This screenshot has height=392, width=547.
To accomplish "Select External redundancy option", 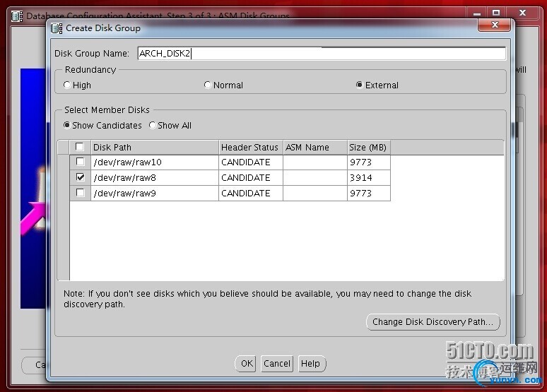I will pyautogui.click(x=359, y=85).
